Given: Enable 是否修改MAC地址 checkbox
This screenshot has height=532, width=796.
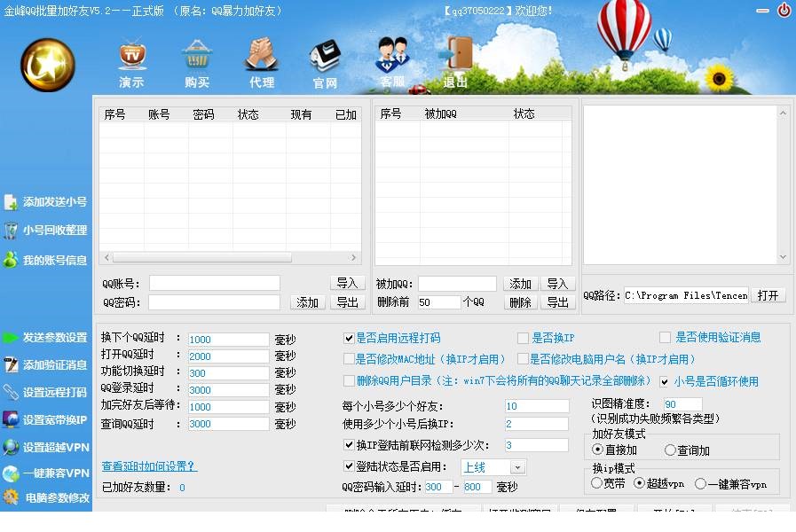Looking at the screenshot, I should point(349,359).
